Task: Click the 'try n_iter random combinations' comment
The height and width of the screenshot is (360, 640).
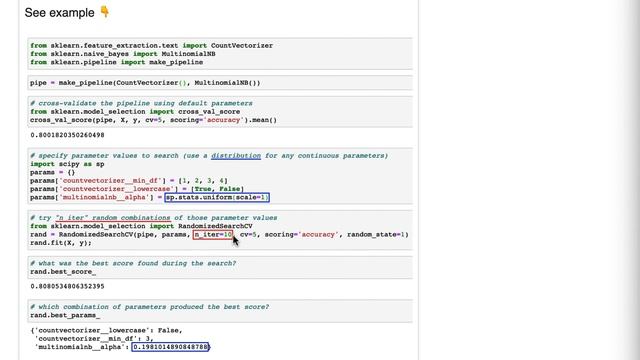Action: pos(153,218)
